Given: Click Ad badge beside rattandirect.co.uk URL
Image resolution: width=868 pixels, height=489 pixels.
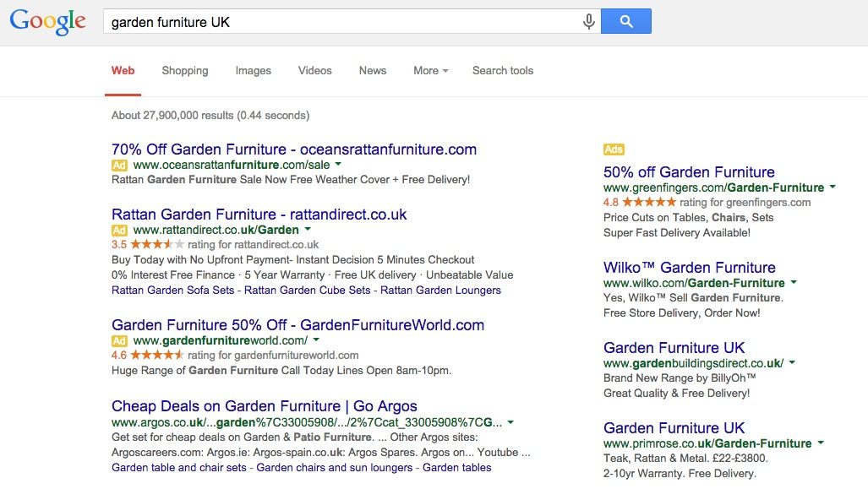Looking at the screenshot, I should pyautogui.click(x=119, y=230).
